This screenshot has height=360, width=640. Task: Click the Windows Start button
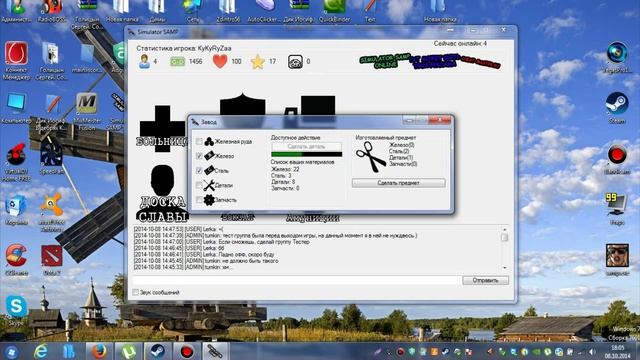(x=11, y=351)
